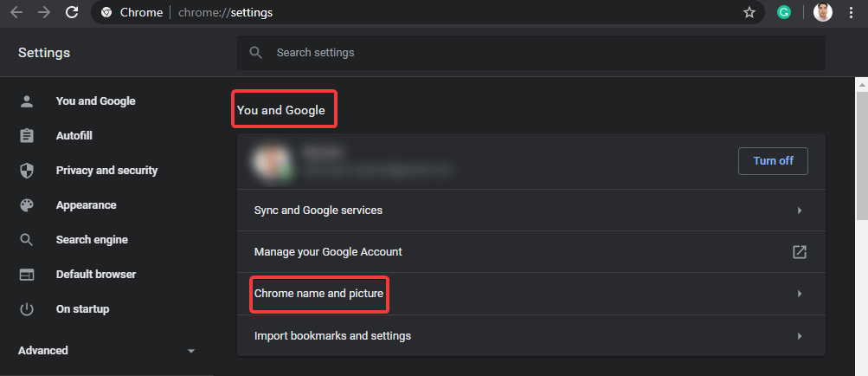The height and width of the screenshot is (376, 868).
Task: Turn off sync with the Turn off button
Action: pyautogui.click(x=772, y=161)
